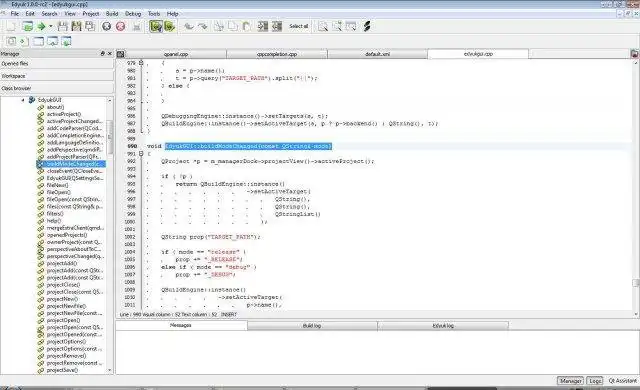Click the dark round back arrow icon
This screenshot has width=640, height=390.
107,27
